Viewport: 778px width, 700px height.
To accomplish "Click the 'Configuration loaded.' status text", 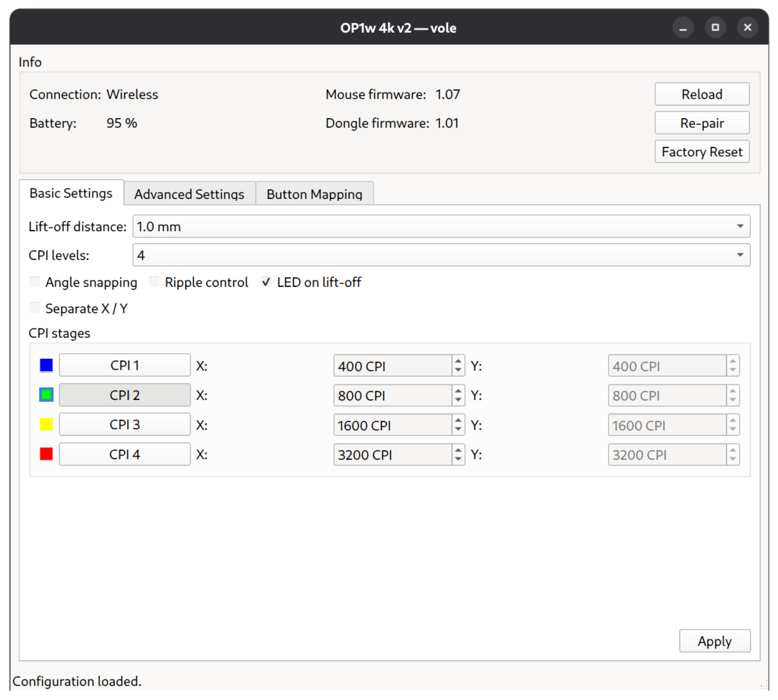I will 77,681.
